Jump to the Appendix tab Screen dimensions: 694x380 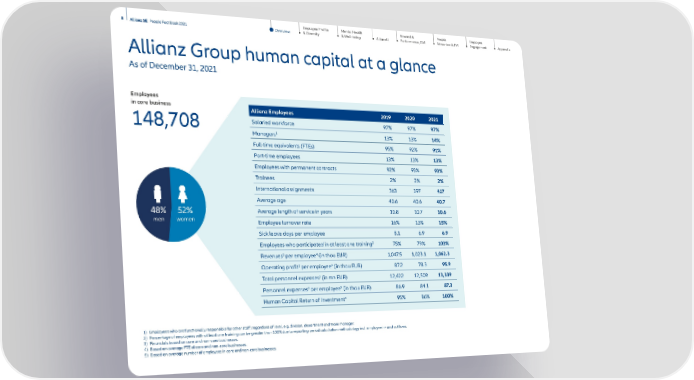pos(504,49)
